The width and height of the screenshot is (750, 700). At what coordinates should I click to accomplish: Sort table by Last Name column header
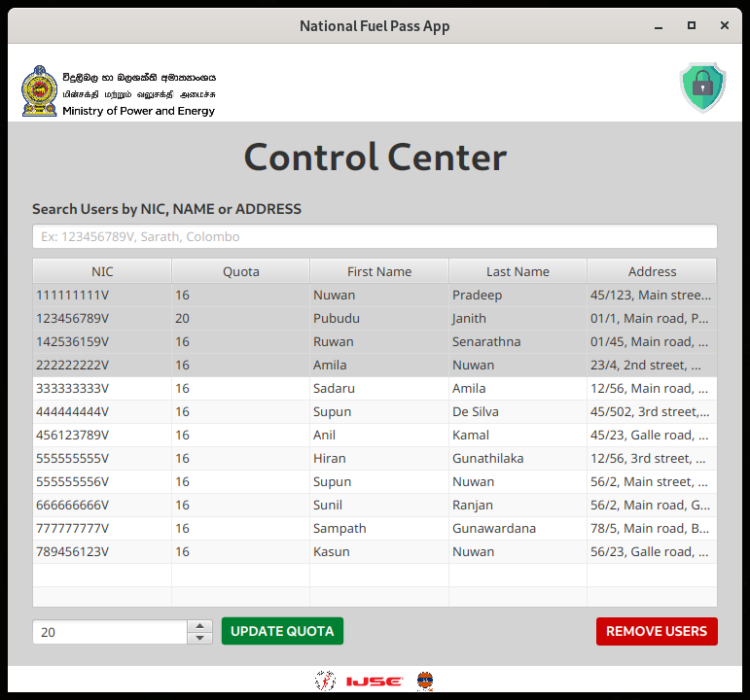click(518, 271)
